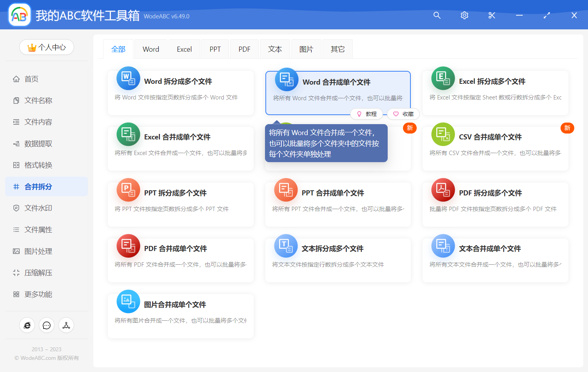Click the browser icon at sidebar bottom
This screenshot has width=588, height=372.
point(27,325)
